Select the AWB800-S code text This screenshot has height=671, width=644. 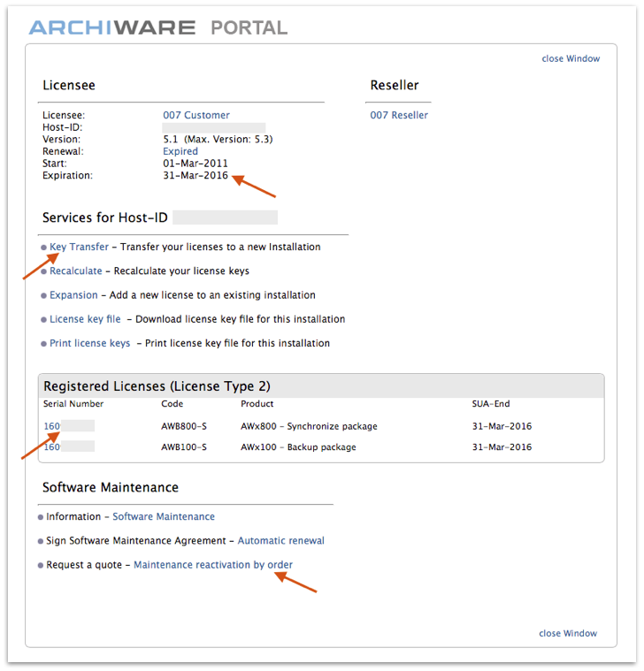(x=184, y=426)
